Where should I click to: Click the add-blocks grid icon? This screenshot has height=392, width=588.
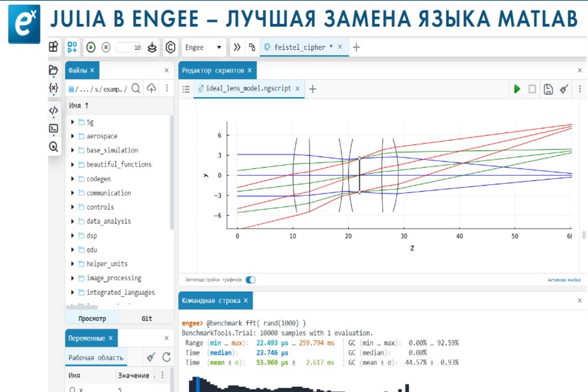[72, 47]
